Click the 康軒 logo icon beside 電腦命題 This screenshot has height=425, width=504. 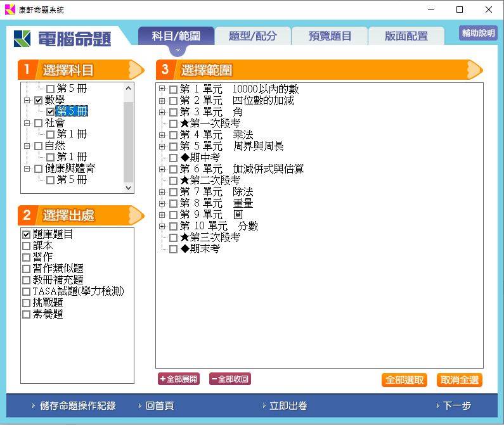pyautogui.click(x=22, y=39)
